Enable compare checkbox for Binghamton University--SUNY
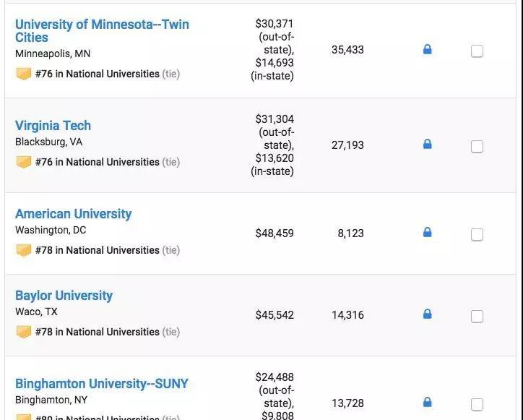This screenshot has width=523, height=420. (477, 404)
